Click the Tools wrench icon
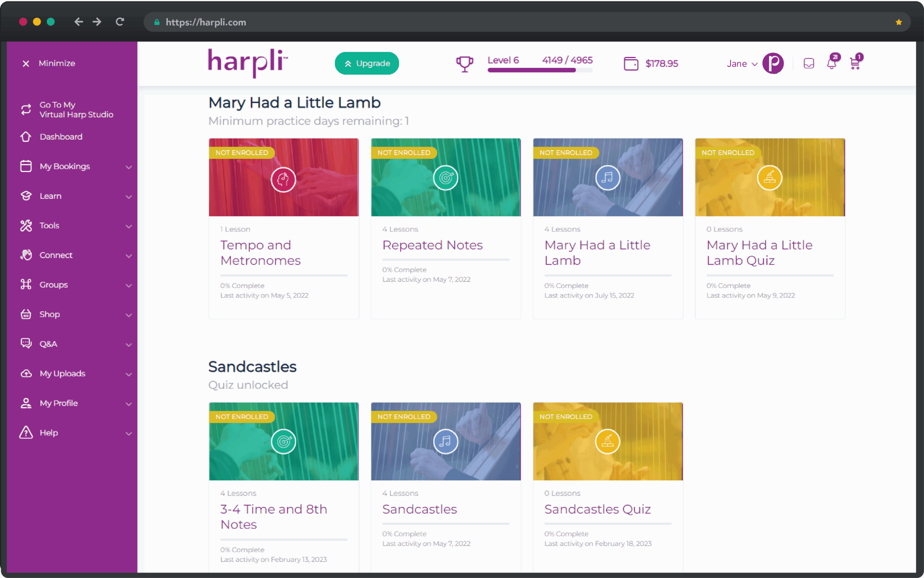 click(26, 225)
